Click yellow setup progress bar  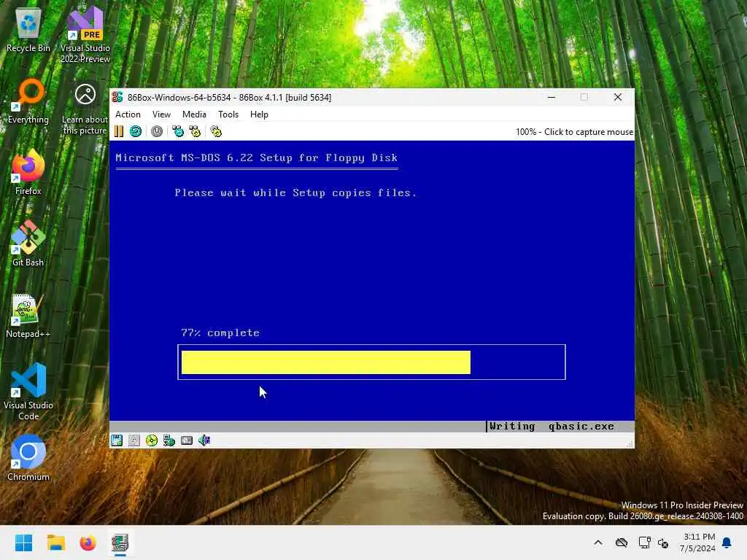(x=326, y=362)
